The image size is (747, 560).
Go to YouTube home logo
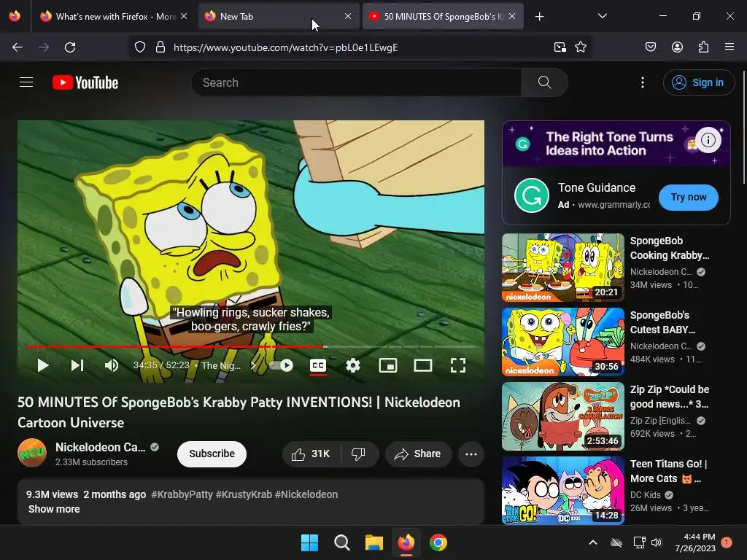(x=85, y=82)
